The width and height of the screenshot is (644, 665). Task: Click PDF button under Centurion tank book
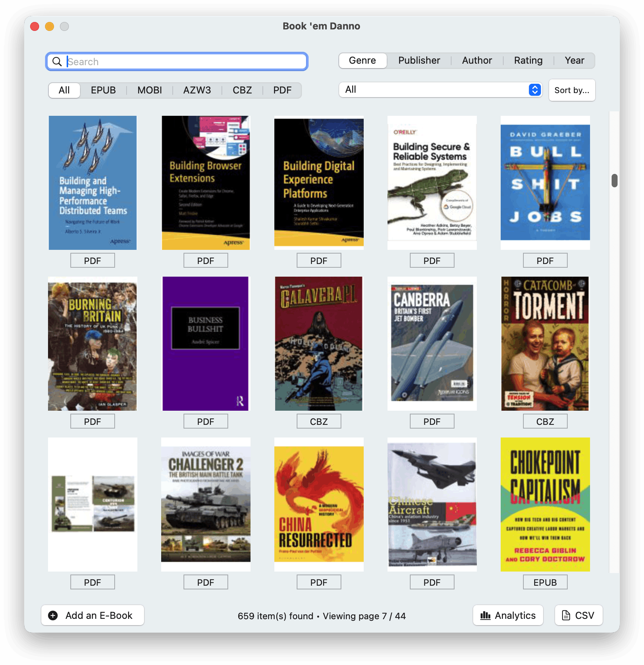coord(93,582)
